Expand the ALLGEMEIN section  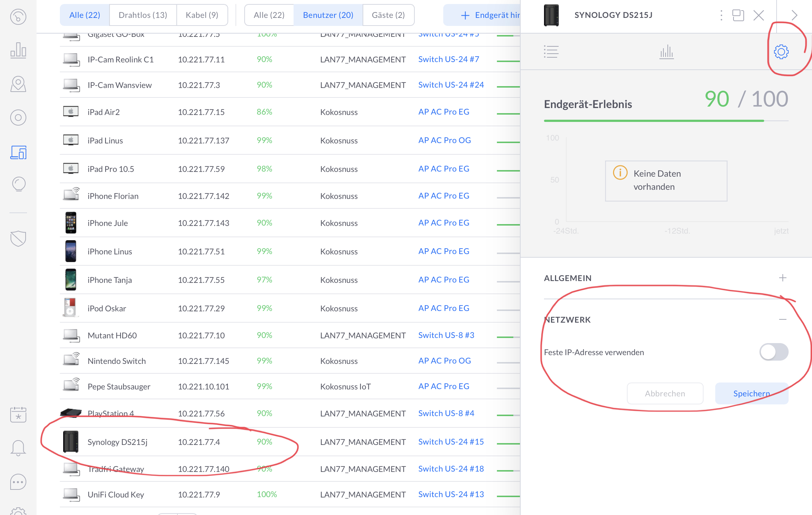pyautogui.click(x=782, y=278)
